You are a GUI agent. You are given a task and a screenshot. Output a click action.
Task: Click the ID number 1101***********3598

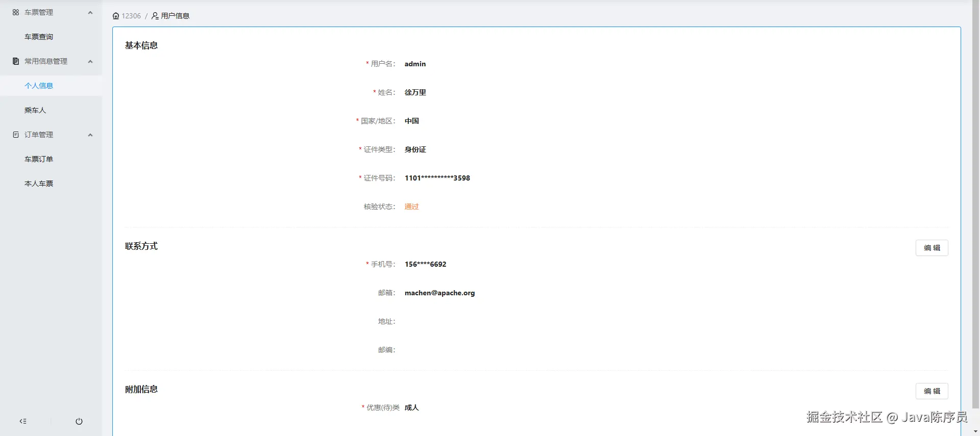(x=437, y=178)
